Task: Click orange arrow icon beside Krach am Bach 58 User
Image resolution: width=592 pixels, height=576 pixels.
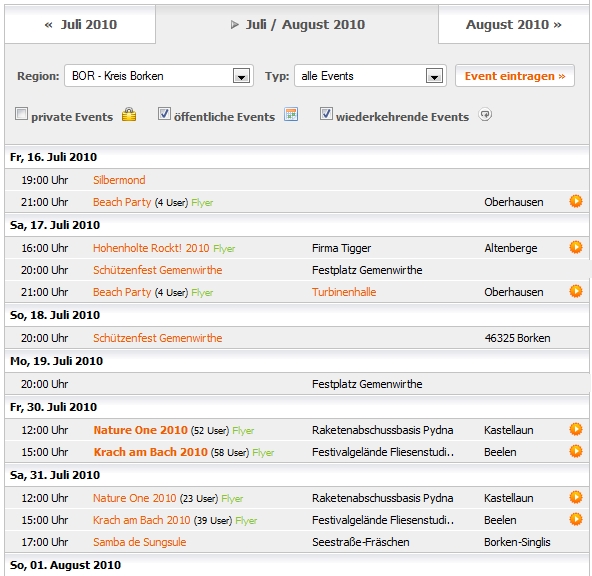Action: (576, 451)
